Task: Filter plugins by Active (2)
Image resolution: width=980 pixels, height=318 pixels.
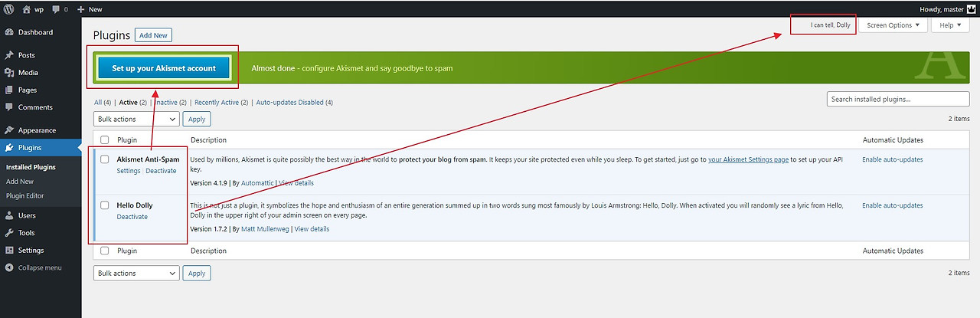Action: click(x=132, y=103)
